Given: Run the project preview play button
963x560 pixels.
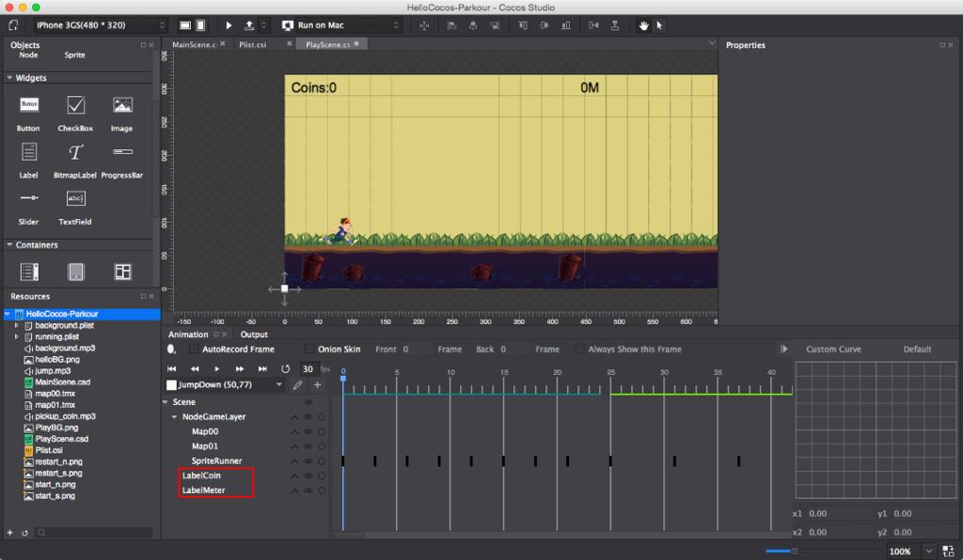Looking at the screenshot, I should [229, 25].
